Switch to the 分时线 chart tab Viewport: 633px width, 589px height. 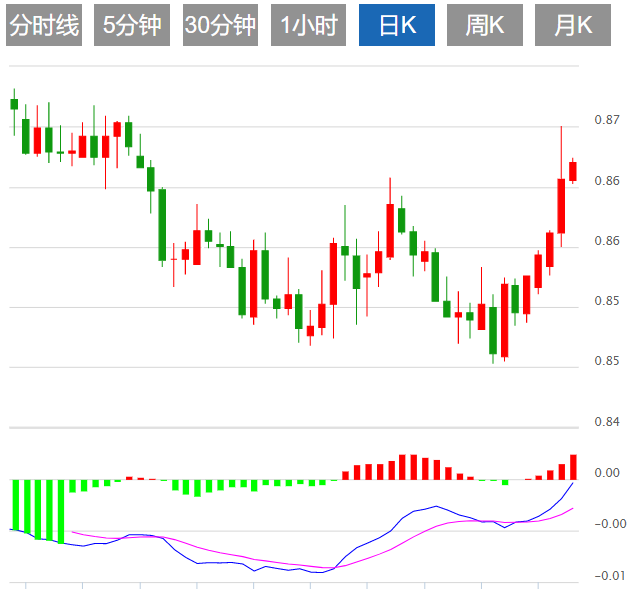pos(44,25)
